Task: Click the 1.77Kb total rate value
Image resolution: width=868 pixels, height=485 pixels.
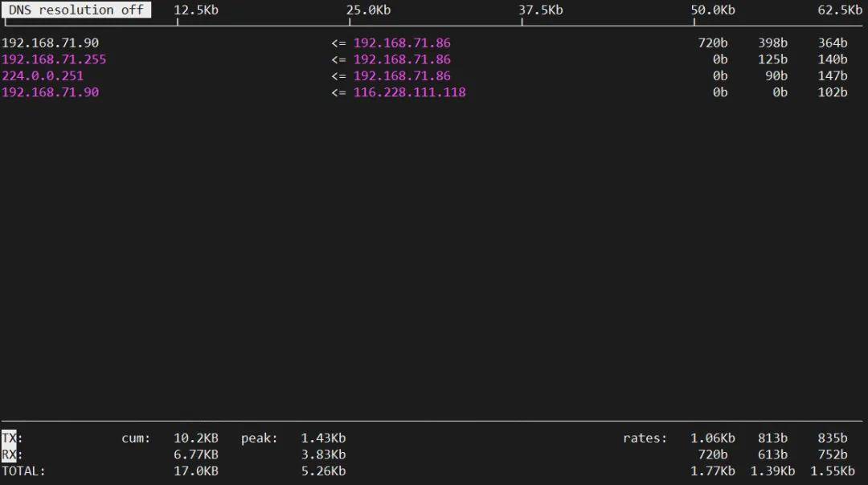Action: coord(712,471)
